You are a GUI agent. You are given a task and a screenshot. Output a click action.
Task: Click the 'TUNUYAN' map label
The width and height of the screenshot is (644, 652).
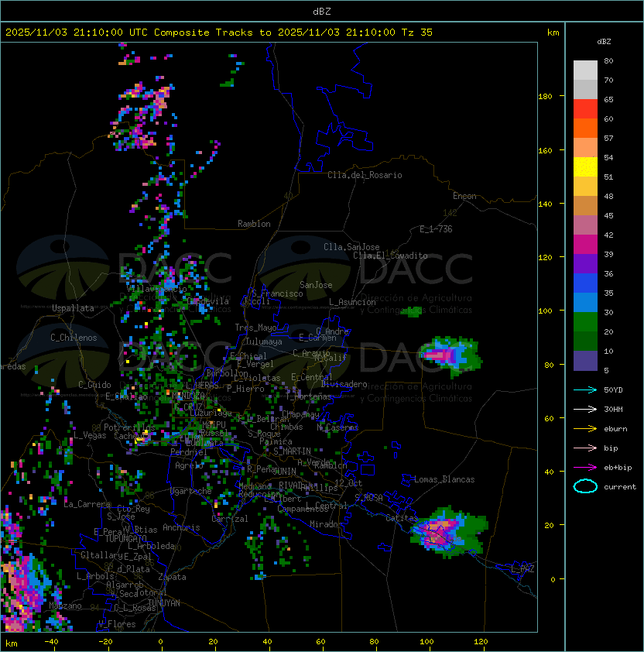point(164,603)
